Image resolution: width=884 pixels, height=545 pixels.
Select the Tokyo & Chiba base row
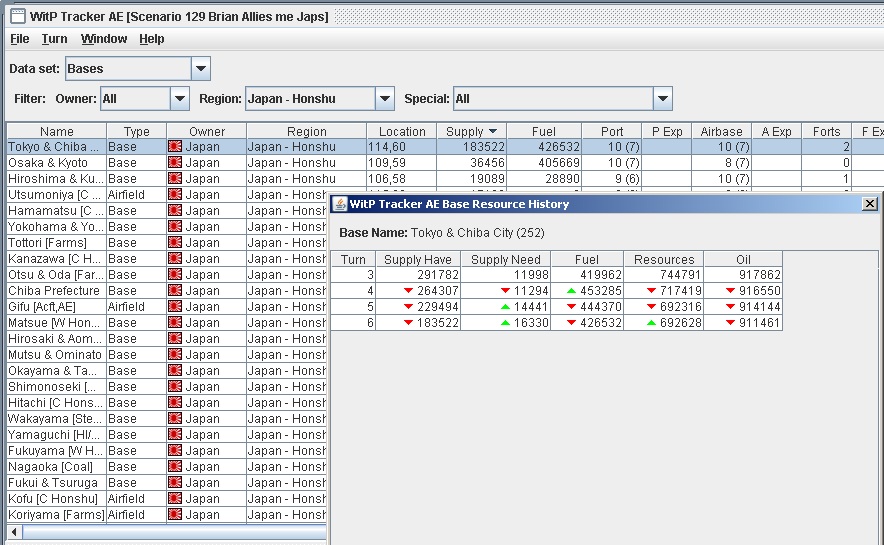(445, 147)
